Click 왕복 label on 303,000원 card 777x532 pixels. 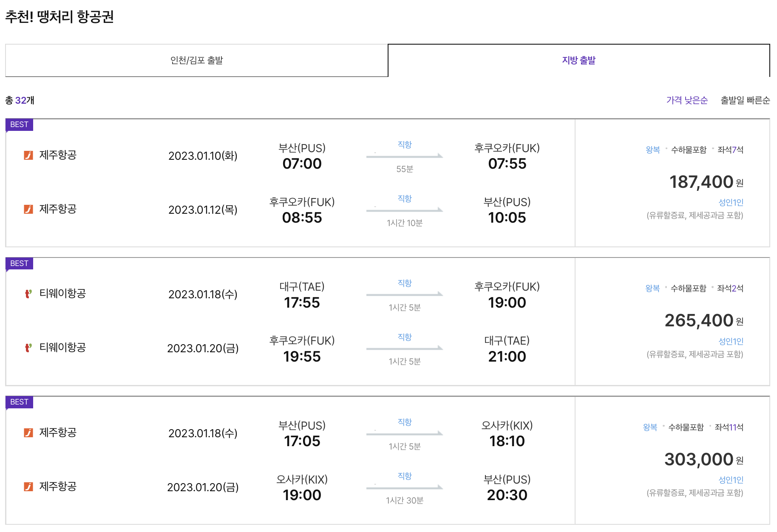[650, 427]
